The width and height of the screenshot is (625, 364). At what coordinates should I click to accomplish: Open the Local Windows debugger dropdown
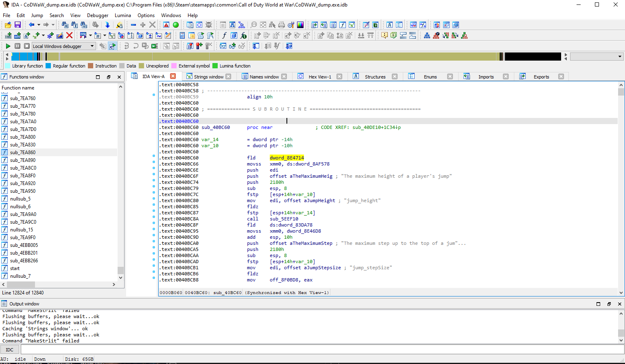[x=92, y=46]
